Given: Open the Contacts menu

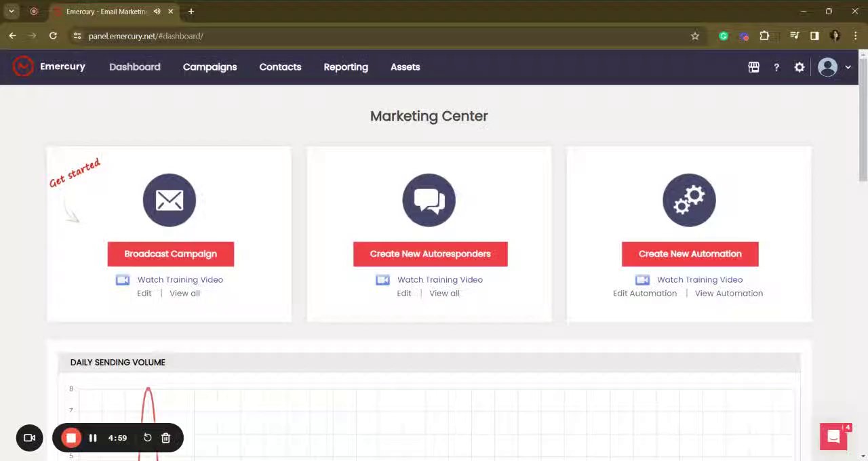Looking at the screenshot, I should 280,67.
